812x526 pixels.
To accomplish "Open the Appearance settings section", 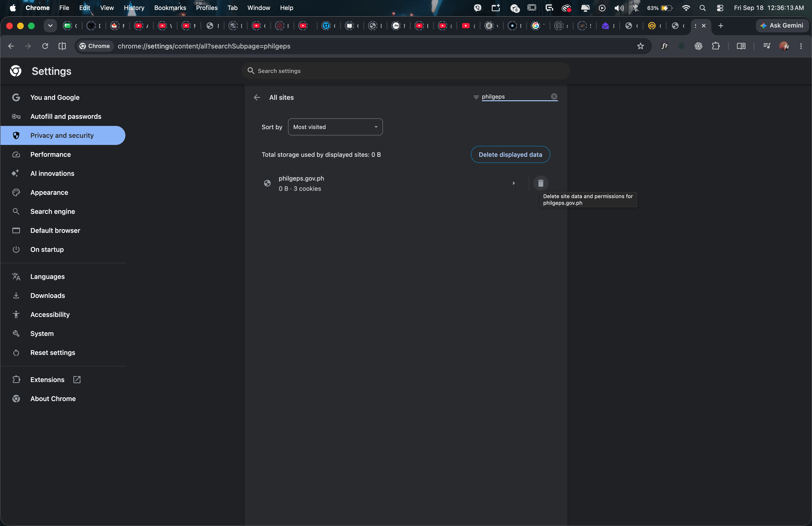I will 49,192.
